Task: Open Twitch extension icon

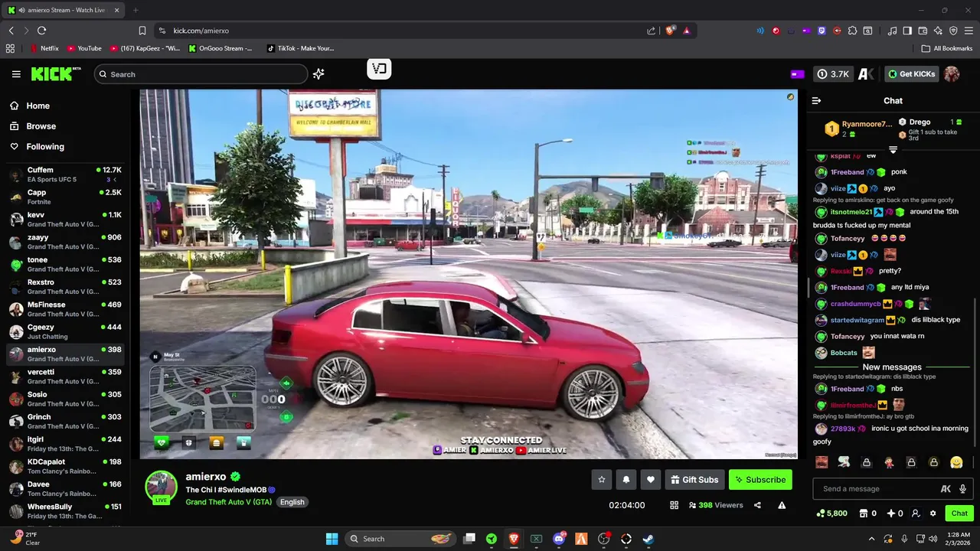Action: tap(822, 31)
